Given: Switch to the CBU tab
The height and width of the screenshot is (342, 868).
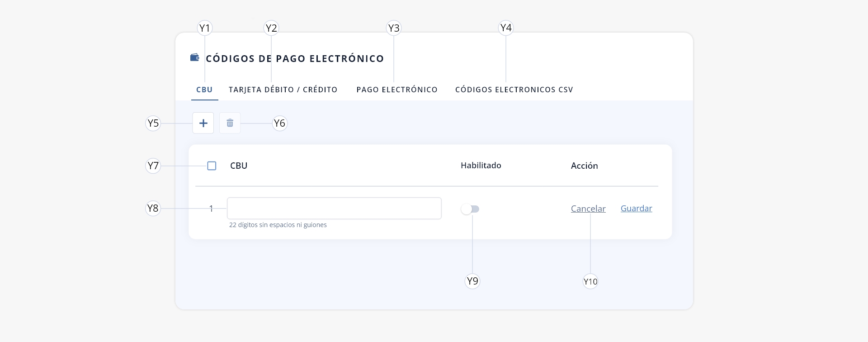Looking at the screenshot, I should [204, 90].
